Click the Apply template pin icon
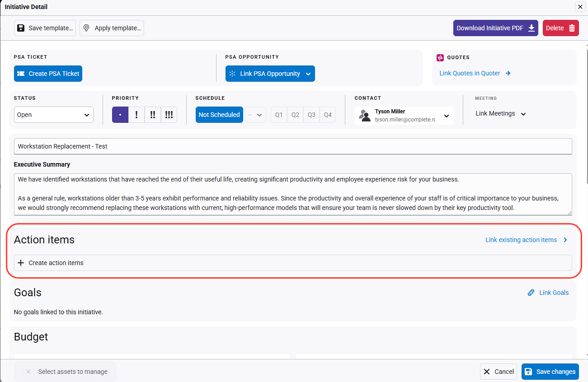 87,28
